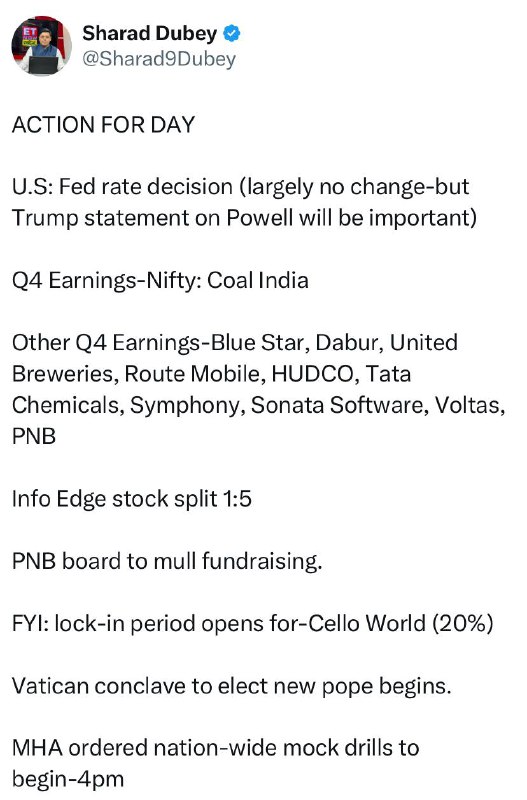Click the standalone PNB text line

[34, 436]
